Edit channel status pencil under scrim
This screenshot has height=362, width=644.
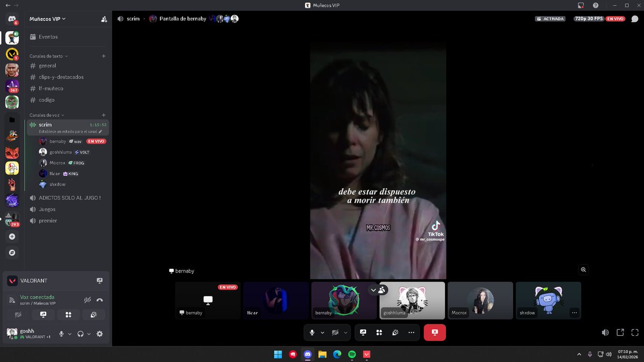(x=100, y=131)
